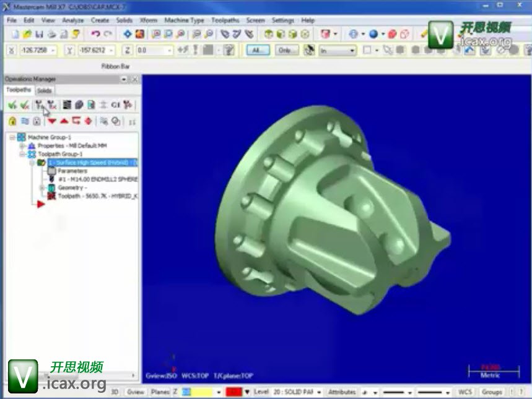
Task: Click the Gview status bar button
Action: pos(136,392)
